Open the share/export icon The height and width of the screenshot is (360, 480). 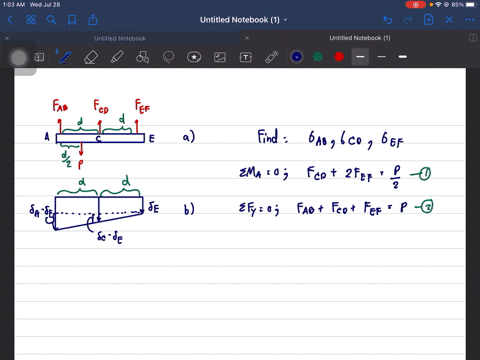point(93,20)
